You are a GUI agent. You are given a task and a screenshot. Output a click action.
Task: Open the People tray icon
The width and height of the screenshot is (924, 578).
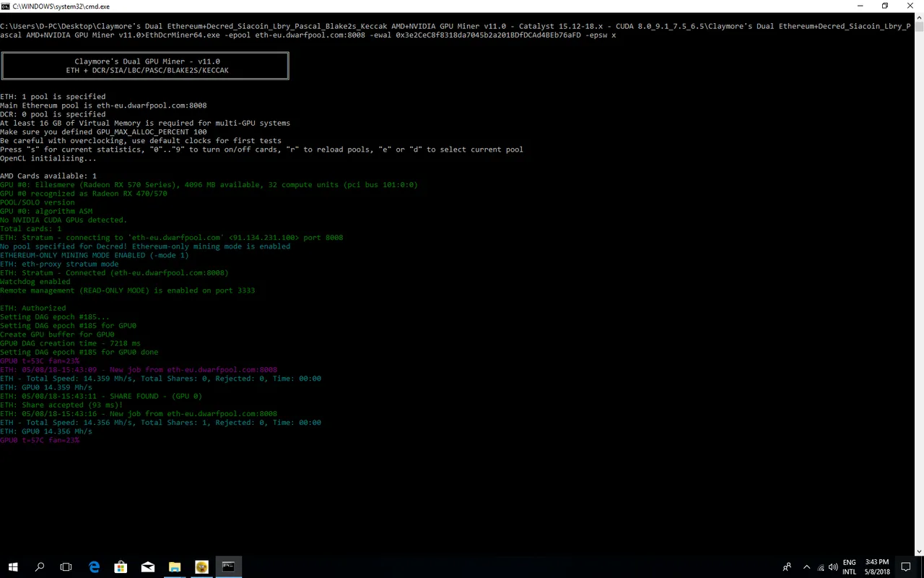[787, 567]
